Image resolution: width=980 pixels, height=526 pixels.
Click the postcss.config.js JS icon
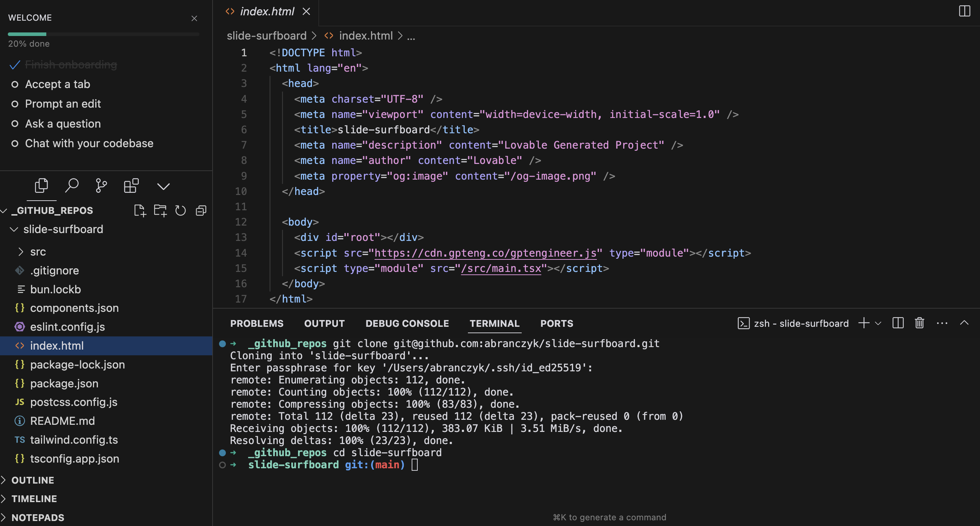(x=20, y=402)
